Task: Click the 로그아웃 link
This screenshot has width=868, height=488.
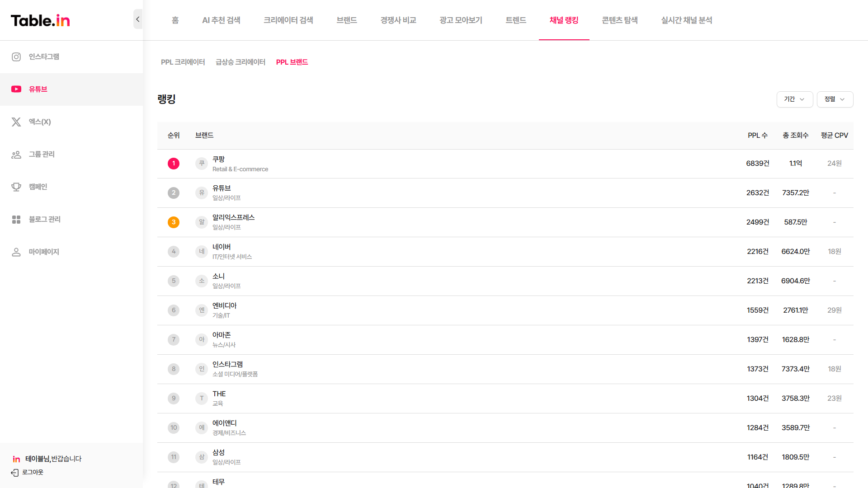Action: [x=33, y=472]
